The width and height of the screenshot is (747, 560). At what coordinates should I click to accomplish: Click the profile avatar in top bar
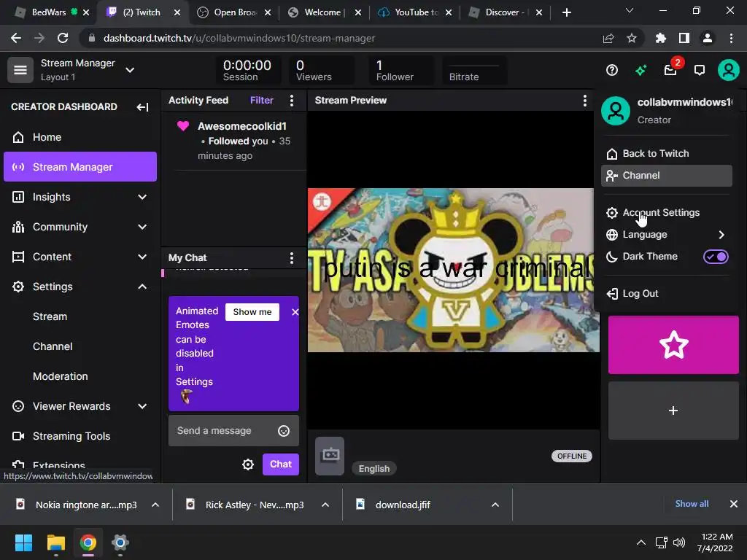click(729, 70)
